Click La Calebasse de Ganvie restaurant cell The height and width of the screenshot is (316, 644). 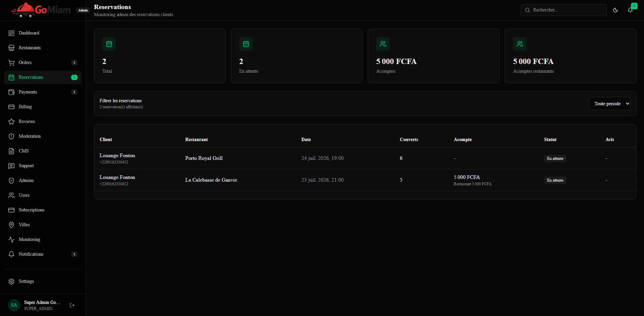pos(211,180)
